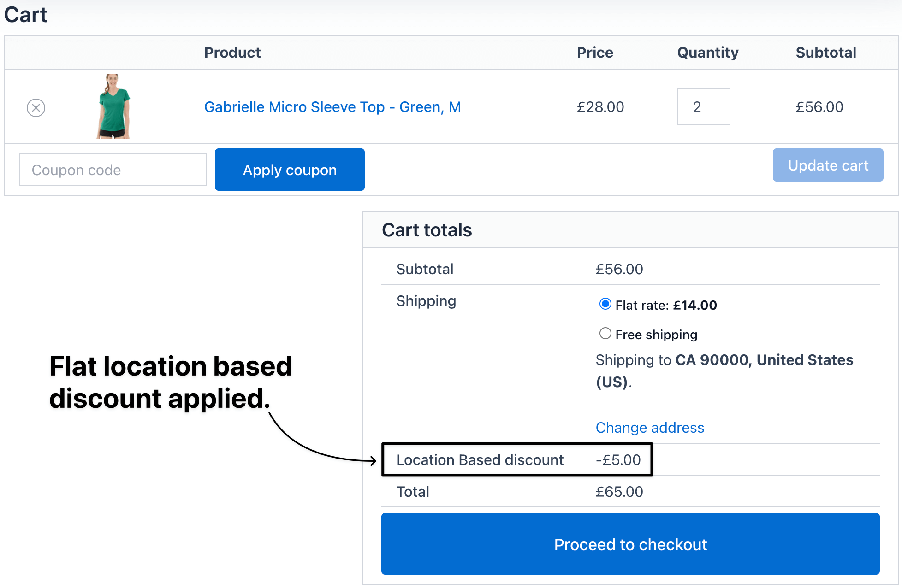Click the Cart totals heading
The width and height of the screenshot is (902, 588).
427,230
